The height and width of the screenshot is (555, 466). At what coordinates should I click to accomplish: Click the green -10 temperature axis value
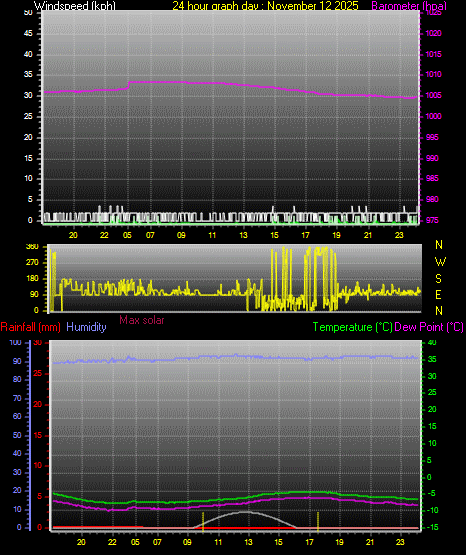point(432,510)
